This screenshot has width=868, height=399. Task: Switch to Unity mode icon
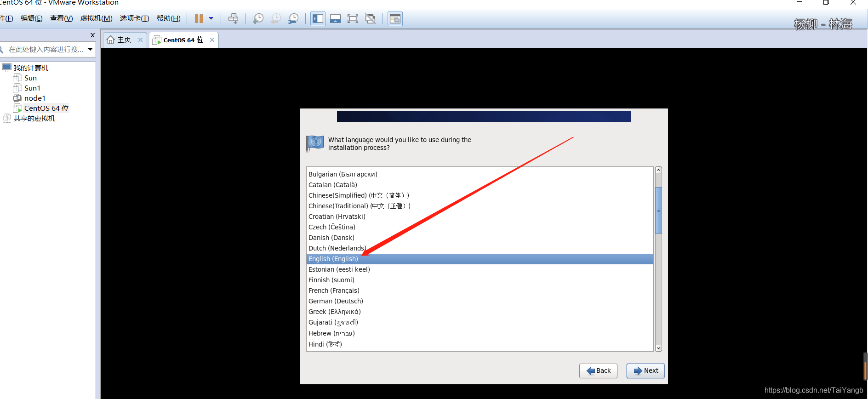tap(370, 19)
